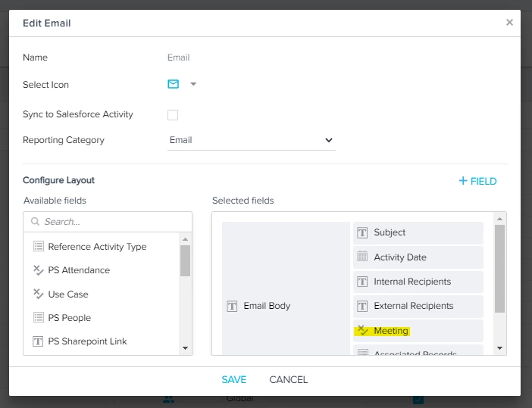
Task: Click the text icon beside PS Sharepoint Link
Action: (38, 341)
